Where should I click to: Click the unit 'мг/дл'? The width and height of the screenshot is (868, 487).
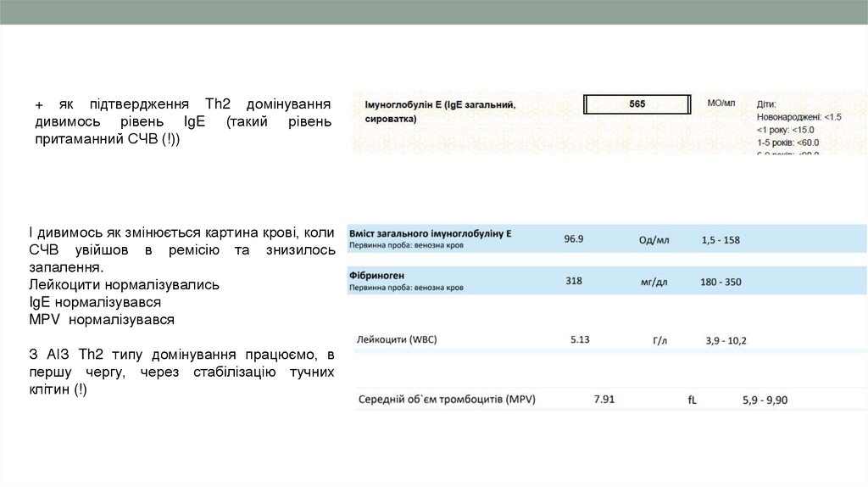coord(654,282)
